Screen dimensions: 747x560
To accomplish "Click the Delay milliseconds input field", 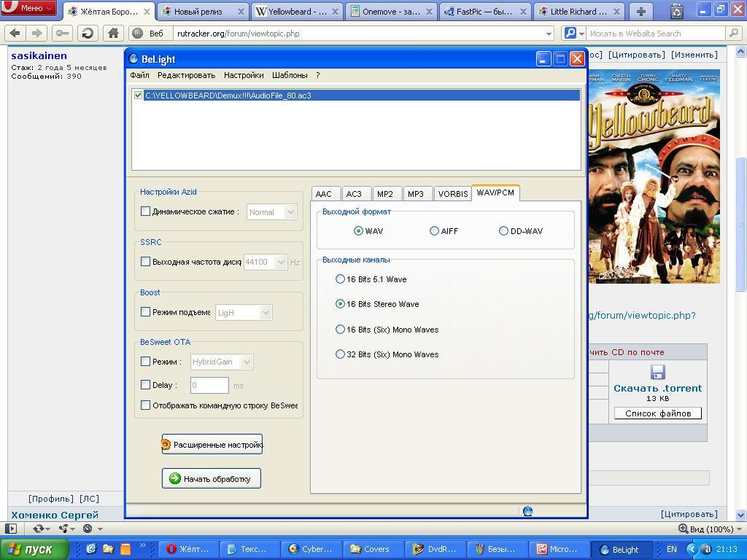I will pyautogui.click(x=209, y=385).
